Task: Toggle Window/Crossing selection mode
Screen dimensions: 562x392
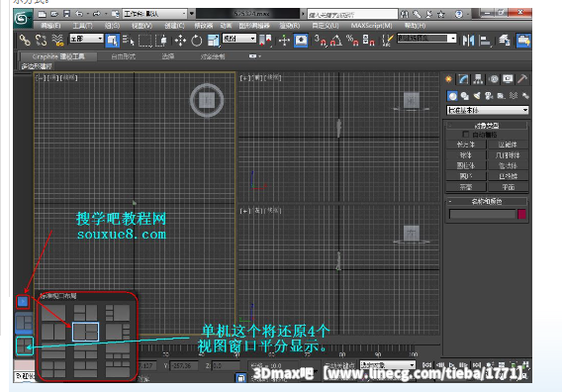Action: [162, 41]
